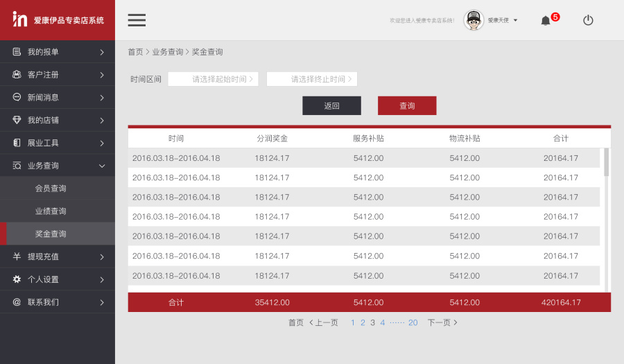Expand the 联系我们 menu chevron

coord(102,302)
